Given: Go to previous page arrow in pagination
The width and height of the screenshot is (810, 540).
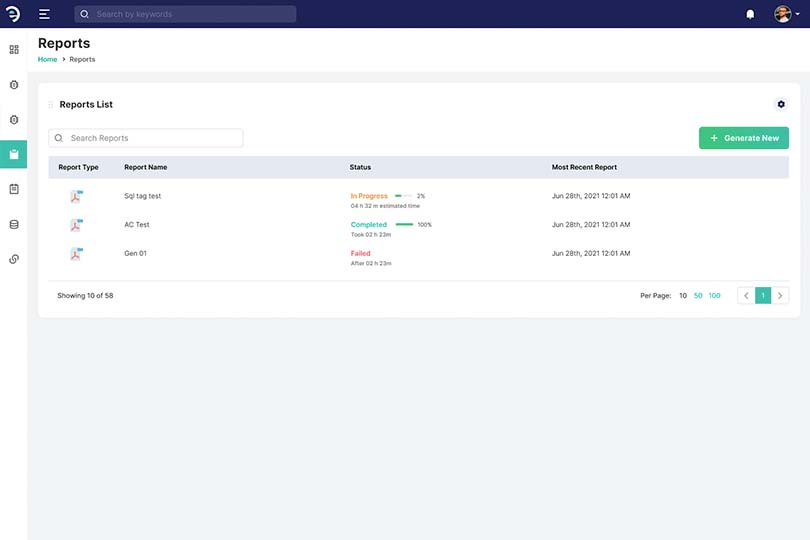Looking at the screenshot, I should (746, 296).
